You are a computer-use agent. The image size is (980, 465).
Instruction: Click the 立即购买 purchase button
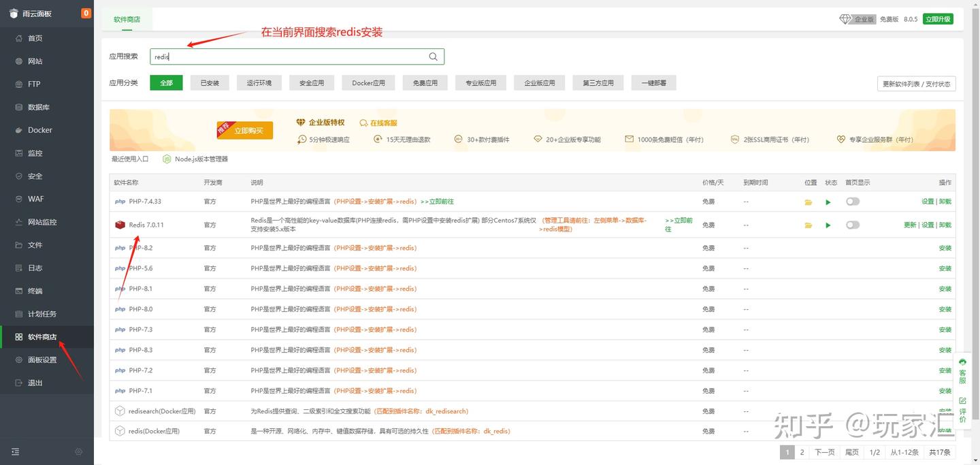[245, 130]
